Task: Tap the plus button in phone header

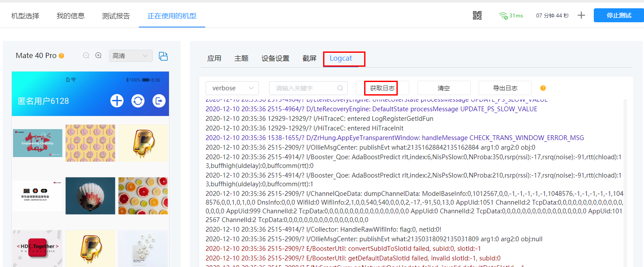Action: coord(117,101)
